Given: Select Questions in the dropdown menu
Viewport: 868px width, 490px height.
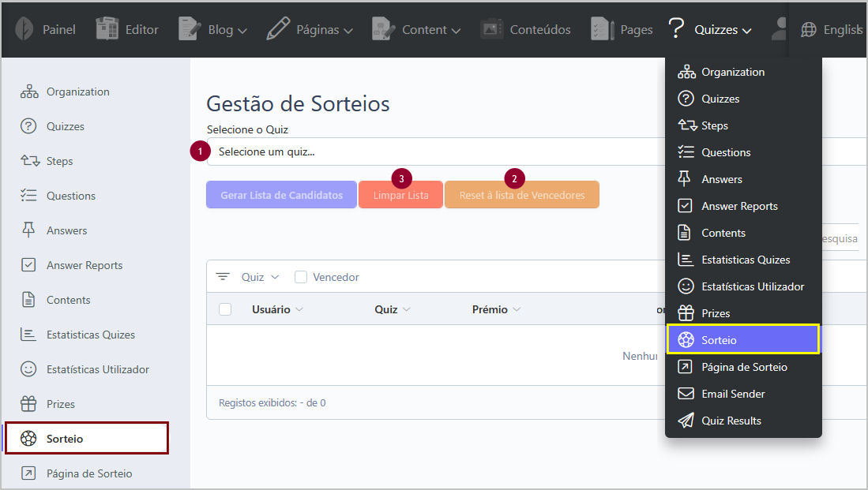Looking at the screenshot, I should pyautogui.click(x=743, y=152).
